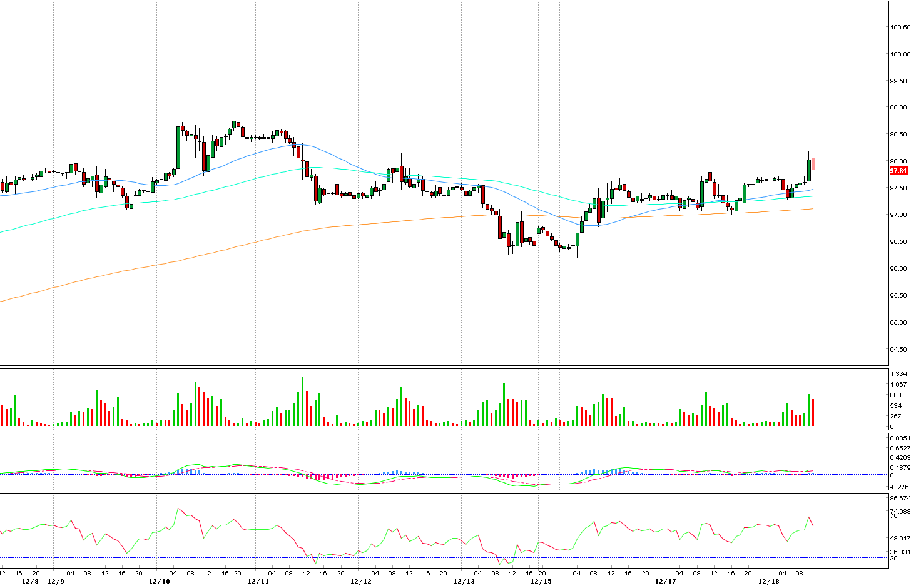Viewport: 916px width, 588px height.
Task: Click the 534 volume scale value
Action: point(897,405)
